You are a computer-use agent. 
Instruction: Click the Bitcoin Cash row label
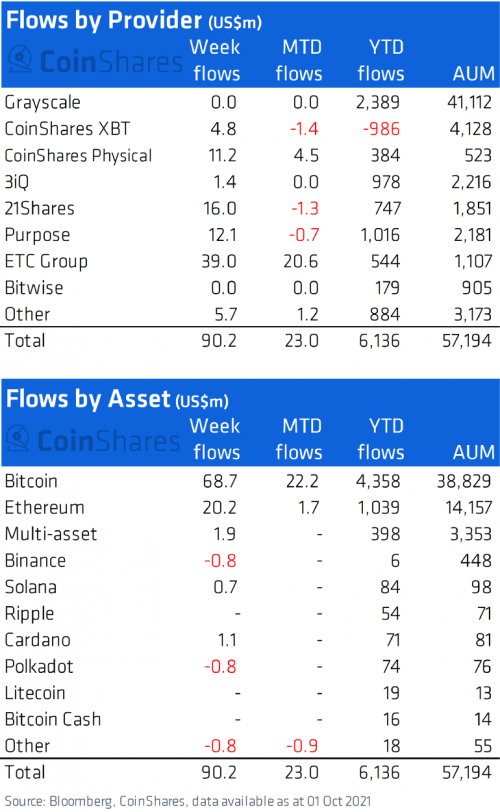click(53, 719)
